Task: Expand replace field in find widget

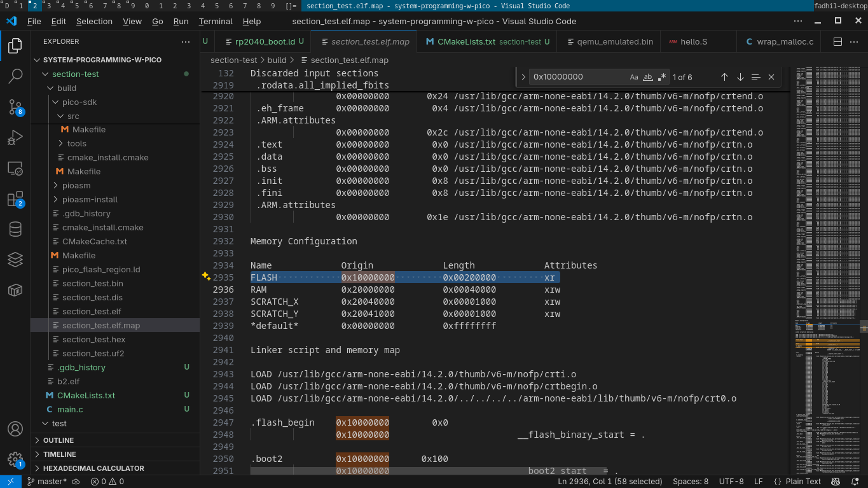Action: point(523,77)
